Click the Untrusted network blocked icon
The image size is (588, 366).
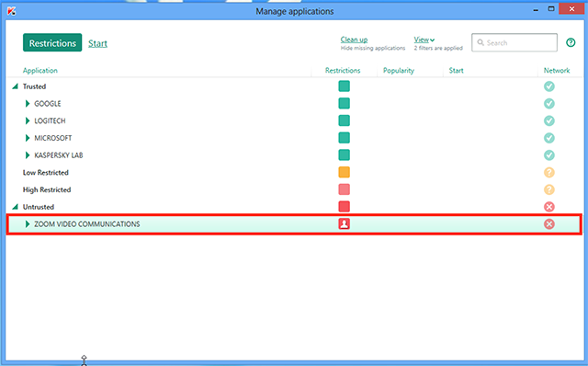pos(549,207)
